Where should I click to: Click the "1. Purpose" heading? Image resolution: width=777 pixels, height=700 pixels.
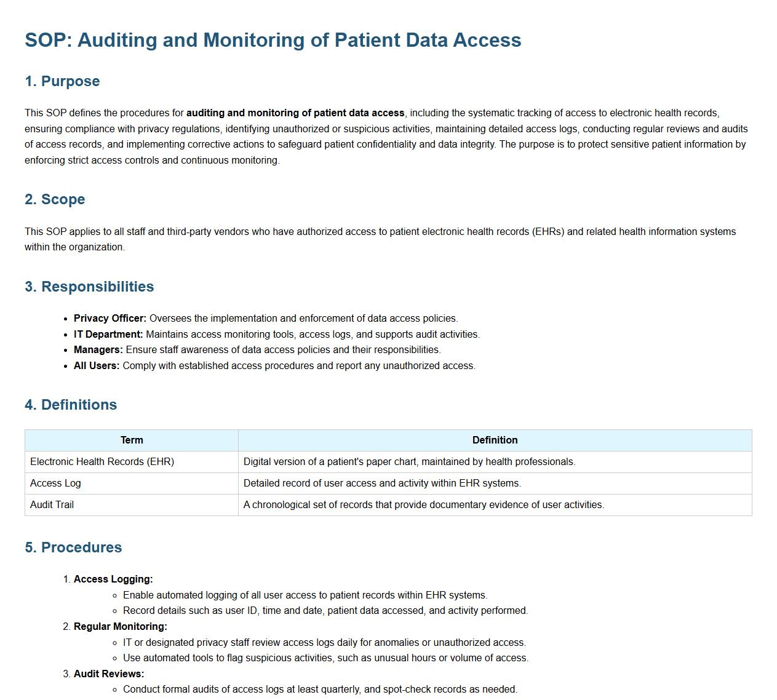tap(62, 81)
